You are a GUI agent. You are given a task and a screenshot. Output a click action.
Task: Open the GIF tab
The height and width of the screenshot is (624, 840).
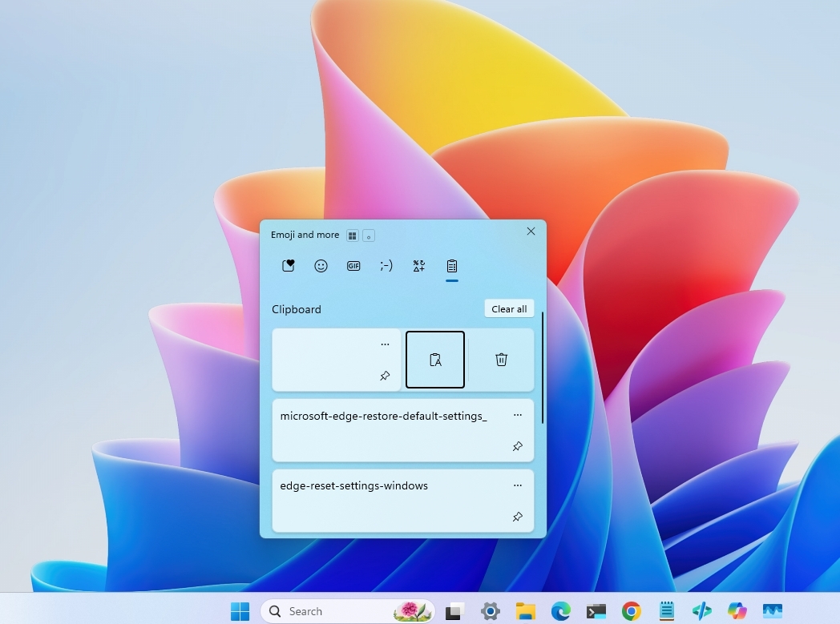click(353, 265)
